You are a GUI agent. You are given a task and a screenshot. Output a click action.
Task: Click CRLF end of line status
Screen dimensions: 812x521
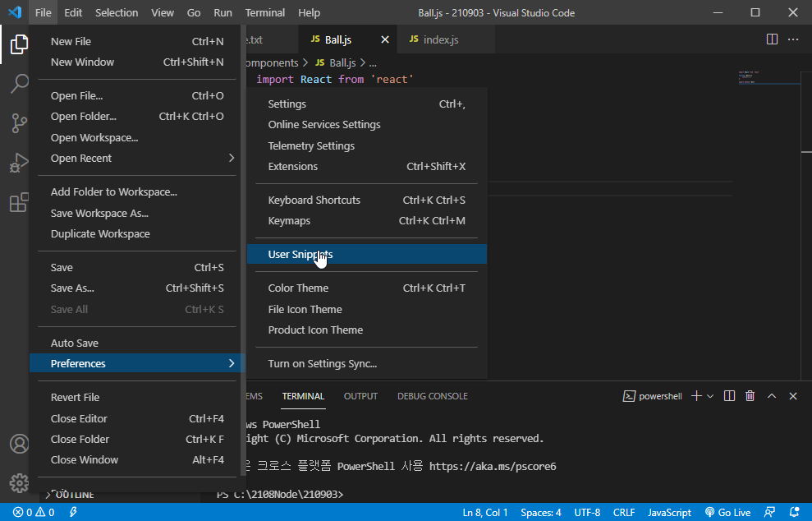pyautogui.click(x=624, y=512)
